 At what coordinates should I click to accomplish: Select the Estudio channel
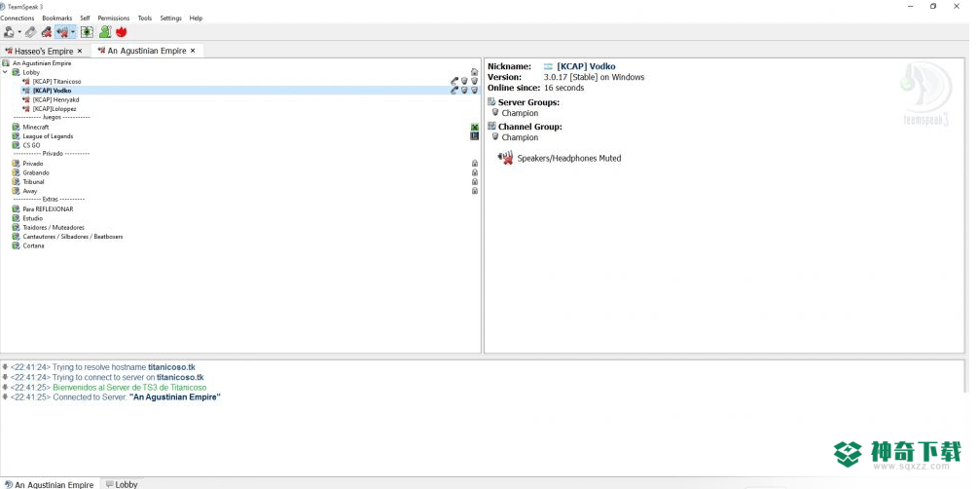pos(32,218)
